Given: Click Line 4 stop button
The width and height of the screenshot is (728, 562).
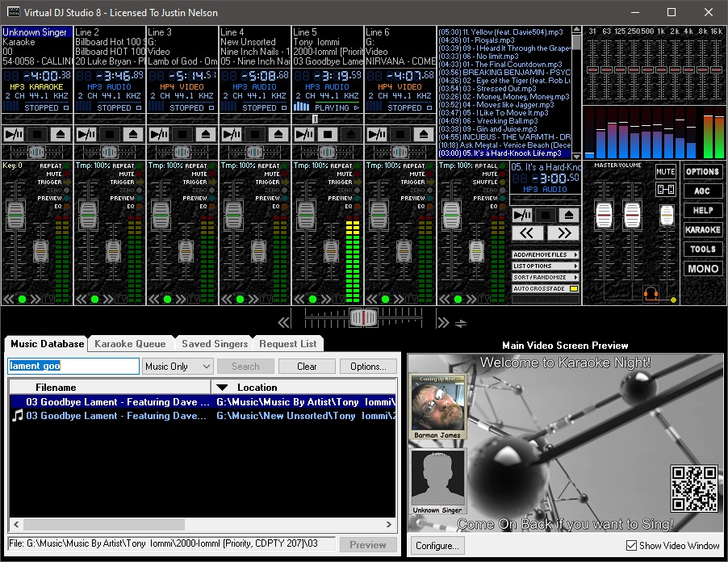Looking at the screenshot, I should pos(255,135).
